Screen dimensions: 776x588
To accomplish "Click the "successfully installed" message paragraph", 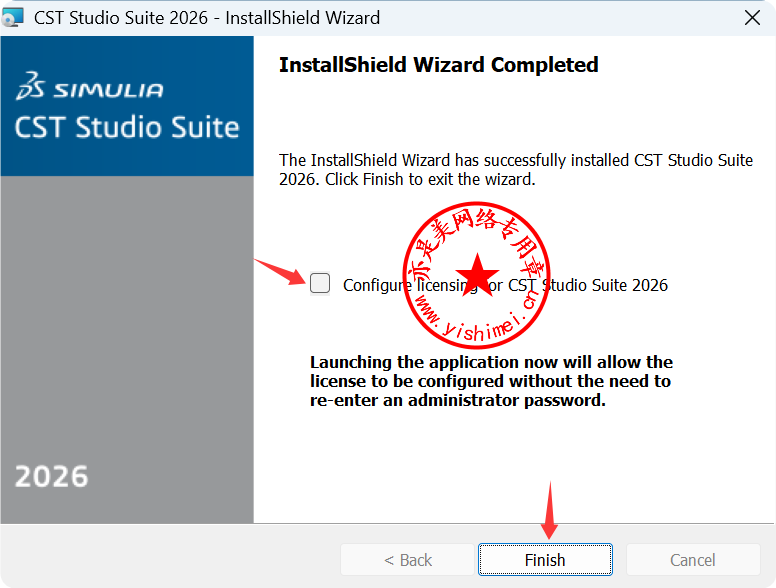I will pyautogui.click(x=515, y=170).
